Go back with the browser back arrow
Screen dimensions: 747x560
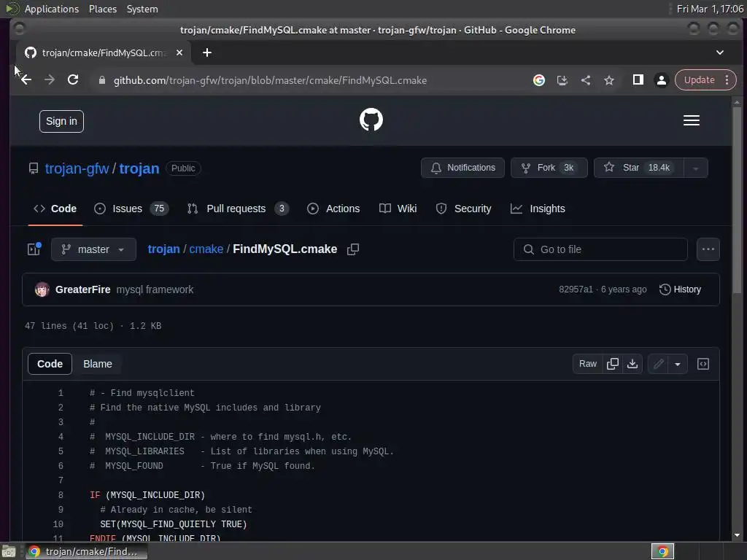26,80
